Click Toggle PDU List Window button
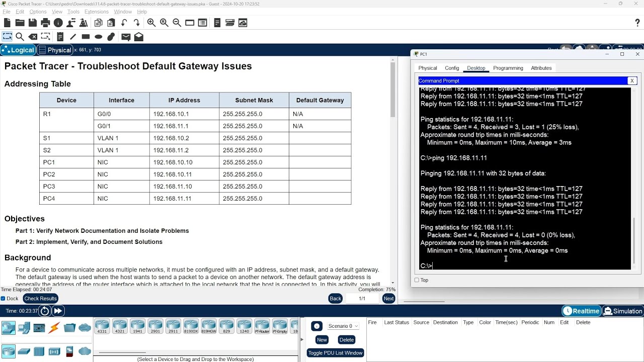The height and width of the screenshot is (362, 644). tap(336, 353)
